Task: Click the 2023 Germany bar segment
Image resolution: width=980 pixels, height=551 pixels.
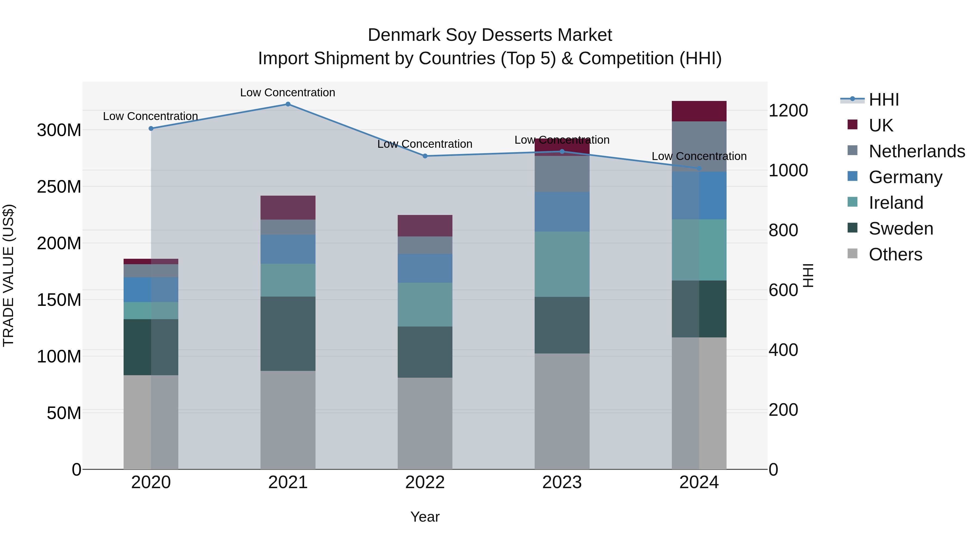Action: pos(562,212)
